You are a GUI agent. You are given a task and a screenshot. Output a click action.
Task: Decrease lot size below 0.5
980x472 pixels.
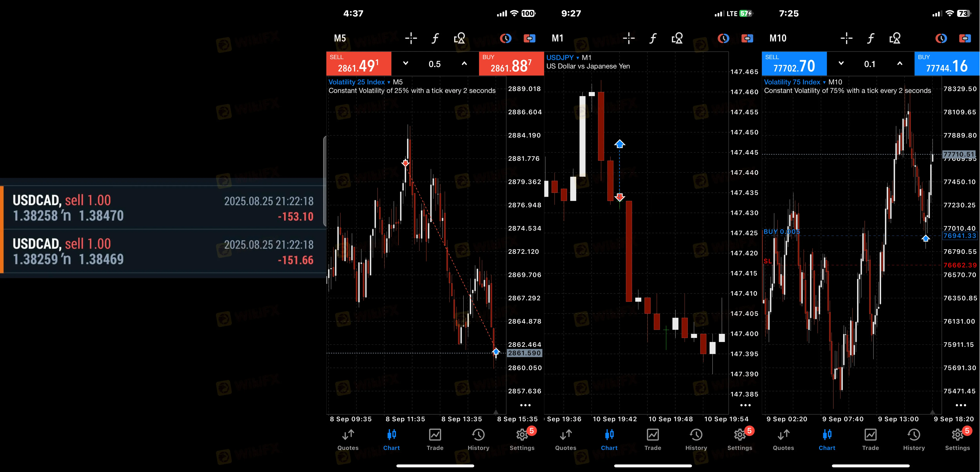(x=406, y=64)
